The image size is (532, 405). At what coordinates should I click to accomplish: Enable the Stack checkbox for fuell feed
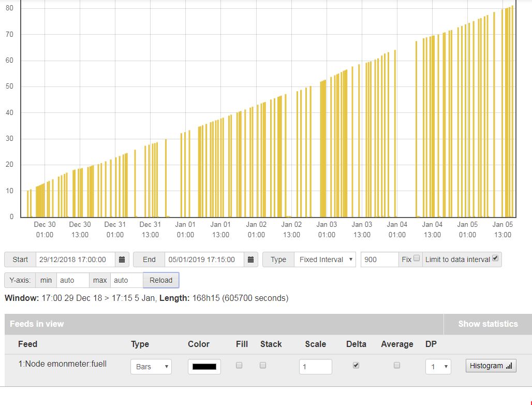(x=263, y=365)
